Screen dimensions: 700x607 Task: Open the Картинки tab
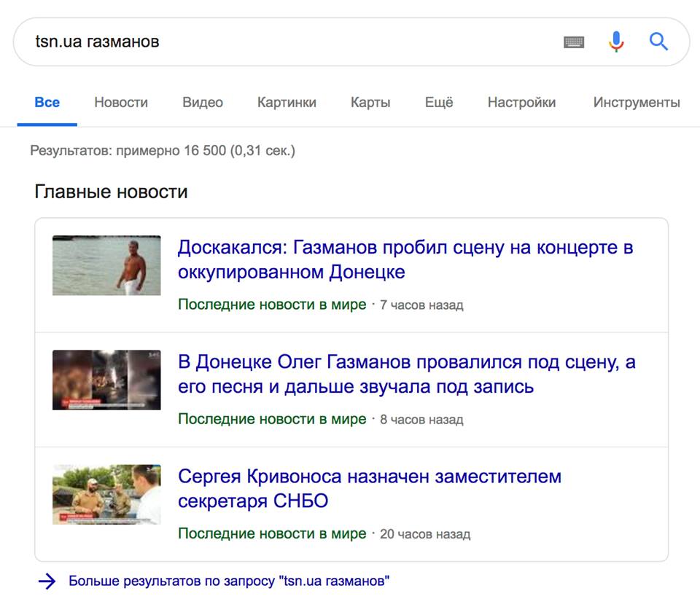pos(287,103)
